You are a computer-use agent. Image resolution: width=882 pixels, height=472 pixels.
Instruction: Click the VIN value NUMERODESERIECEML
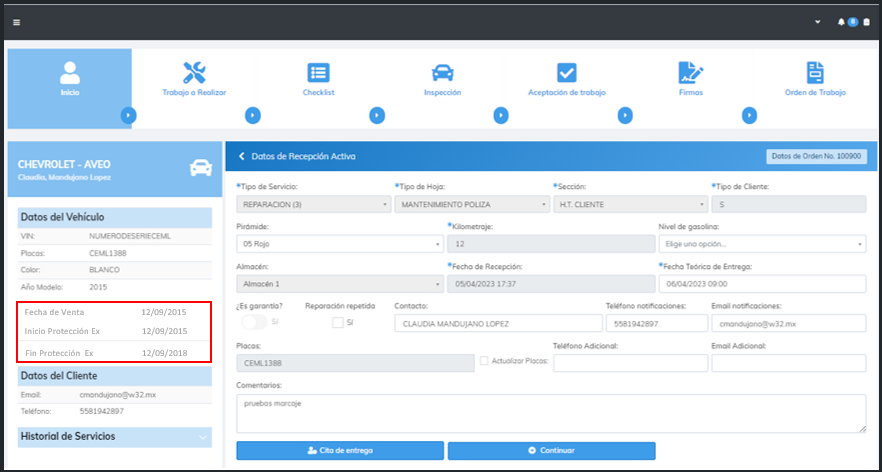click(x=130, y=236)
